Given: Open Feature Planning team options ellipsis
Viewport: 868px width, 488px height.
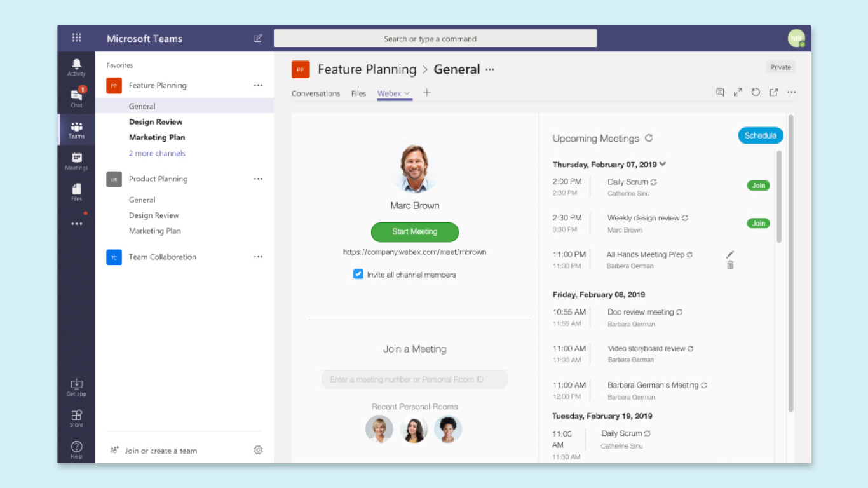Looking at the screenshot, I should click(258, 85).
